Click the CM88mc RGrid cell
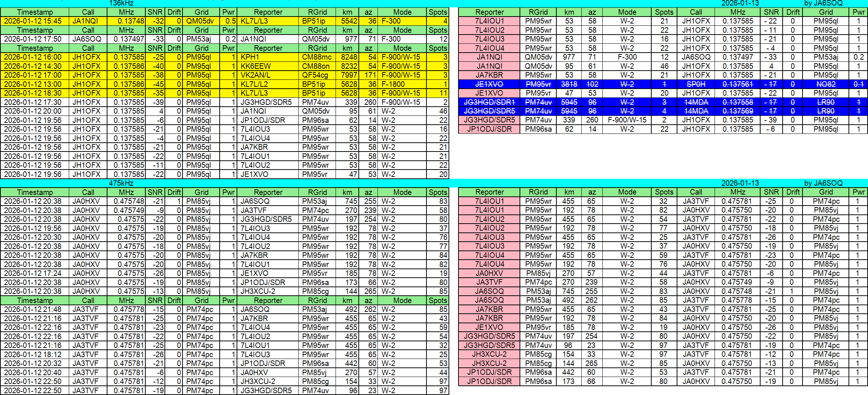This screenshot has height=395, width=868. click(317, 57)
